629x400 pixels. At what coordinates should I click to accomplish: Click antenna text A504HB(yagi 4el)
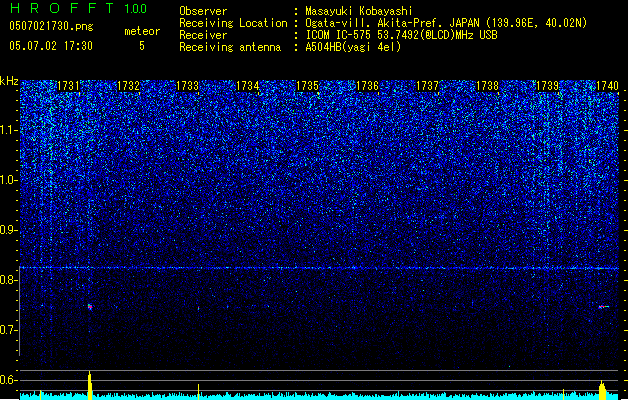tap(353, 47)
